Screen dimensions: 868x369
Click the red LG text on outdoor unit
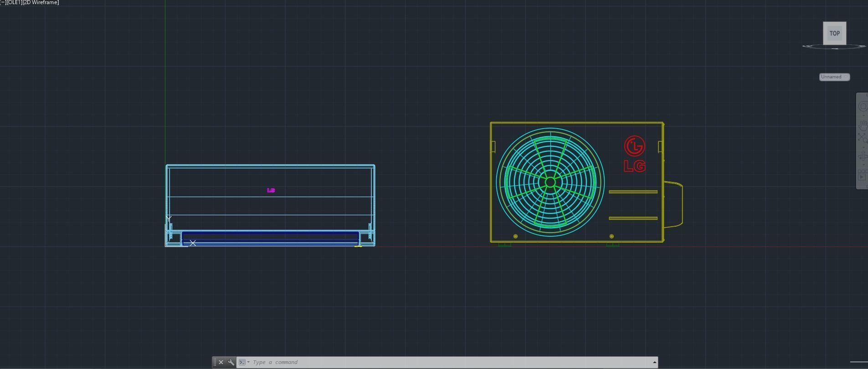point(635,166)
